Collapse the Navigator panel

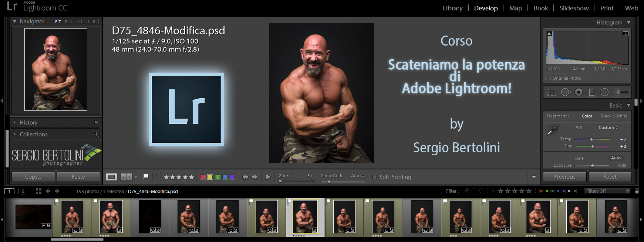tap(14, 21)
